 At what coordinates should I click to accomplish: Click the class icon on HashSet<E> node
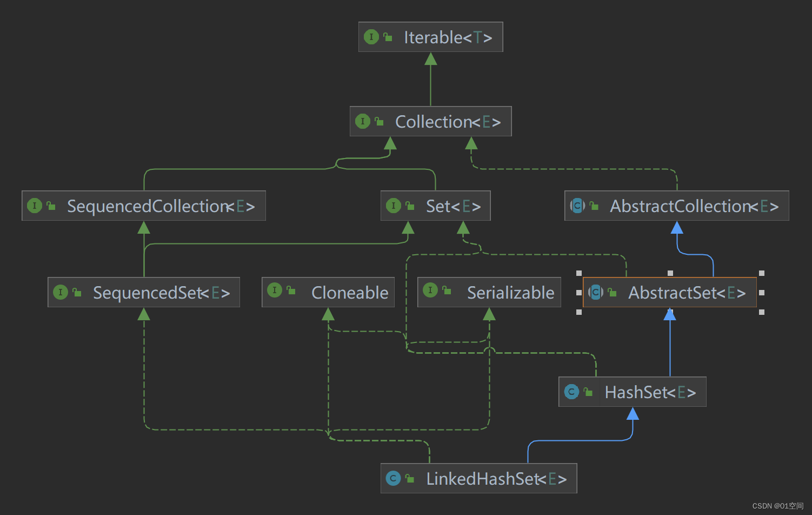571,392
